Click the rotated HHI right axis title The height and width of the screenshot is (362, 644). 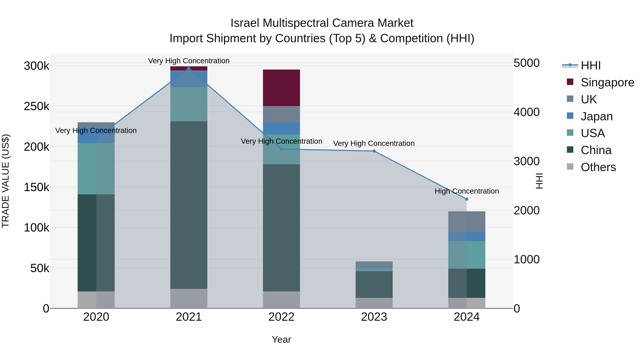coord(540,181)
